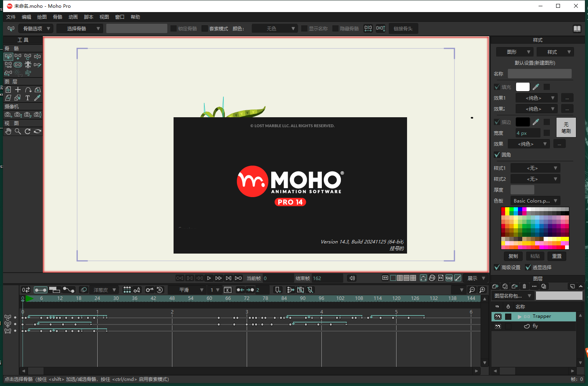Open the Draw menu (绘图)

point(42,17)
